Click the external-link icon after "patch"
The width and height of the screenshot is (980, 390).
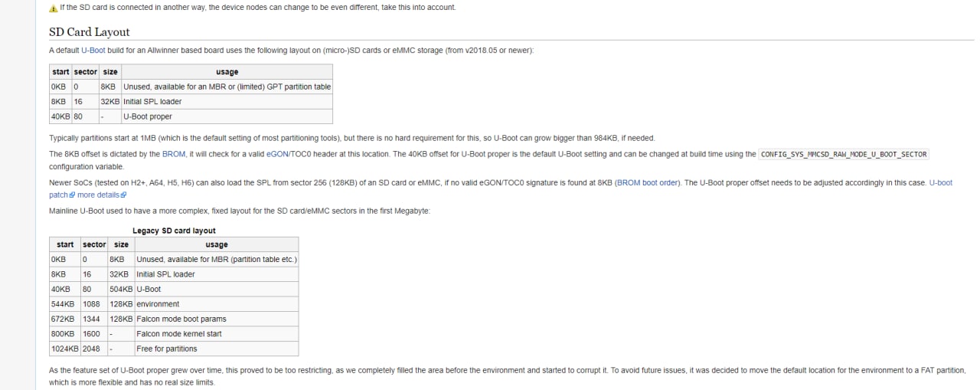pos(72,195)
